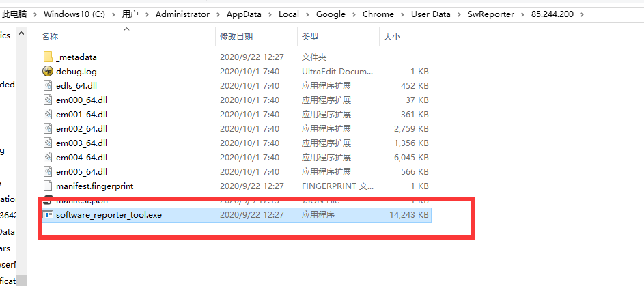The height and width of the screenshot is (286, 644).
Task: Click the 6,045 KB size value
Action: point(411,158)
